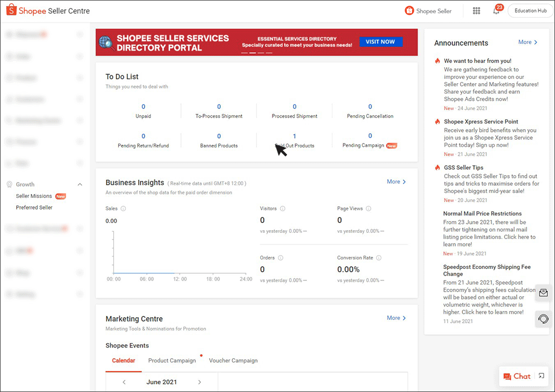Open the apps grid menu icon

(476, 11)
